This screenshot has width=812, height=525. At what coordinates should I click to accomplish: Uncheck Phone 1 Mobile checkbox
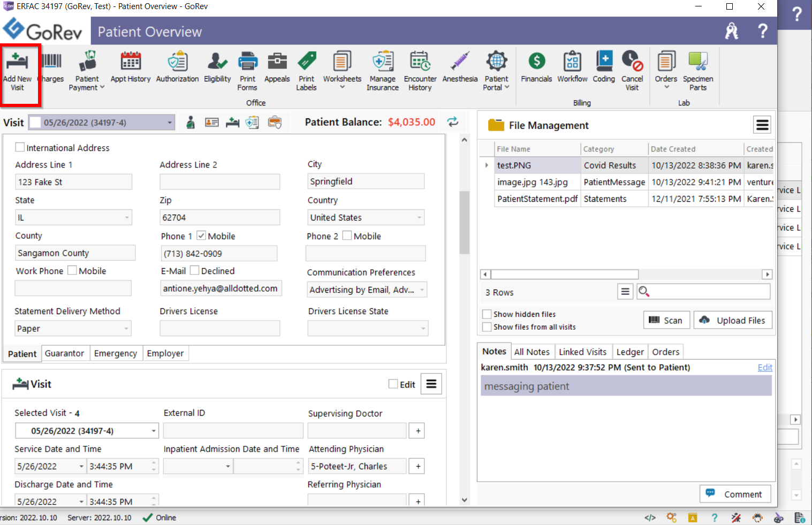click(x=201, y=235)
